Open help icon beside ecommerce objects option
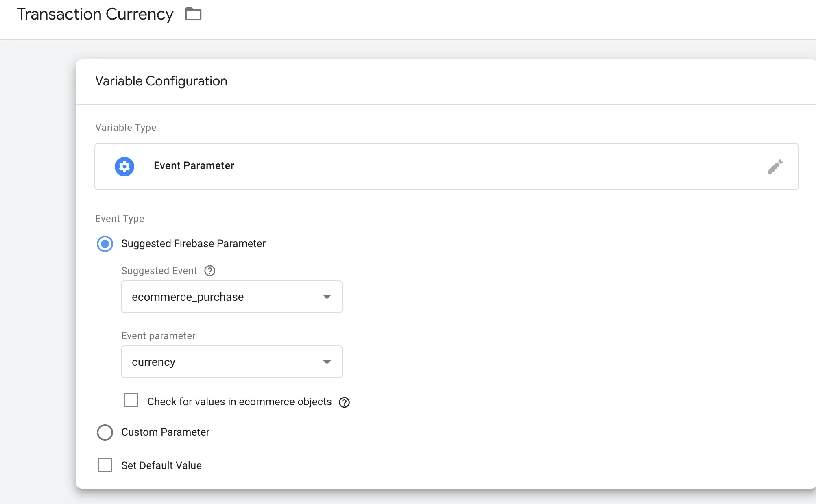 pyautogui.click(x=345, y=402)
